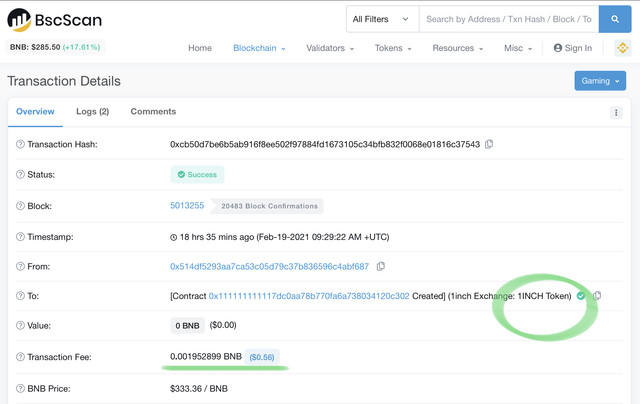Screen dimensions: 640x404
Task: Click help icon beside Block
Action: 20,206
